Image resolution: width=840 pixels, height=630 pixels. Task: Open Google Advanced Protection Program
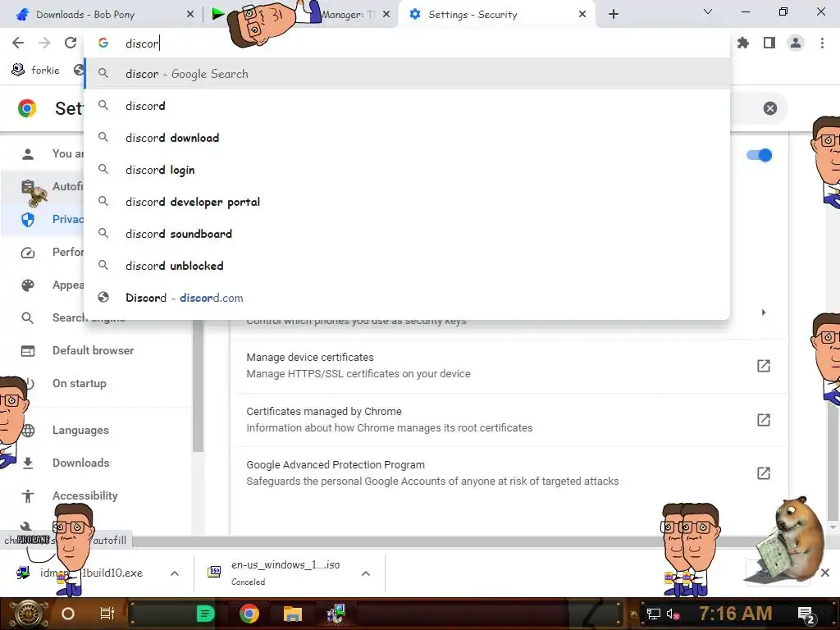[509, 473]
